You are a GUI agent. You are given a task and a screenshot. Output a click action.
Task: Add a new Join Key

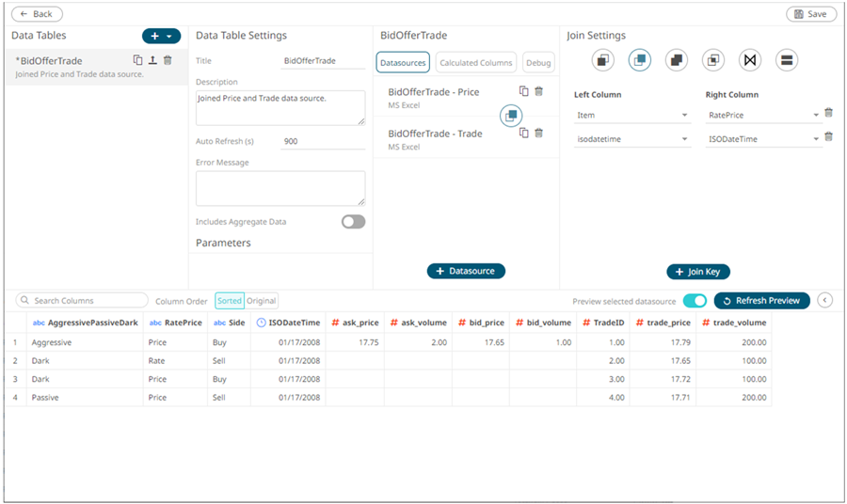[x=698, y=272]
